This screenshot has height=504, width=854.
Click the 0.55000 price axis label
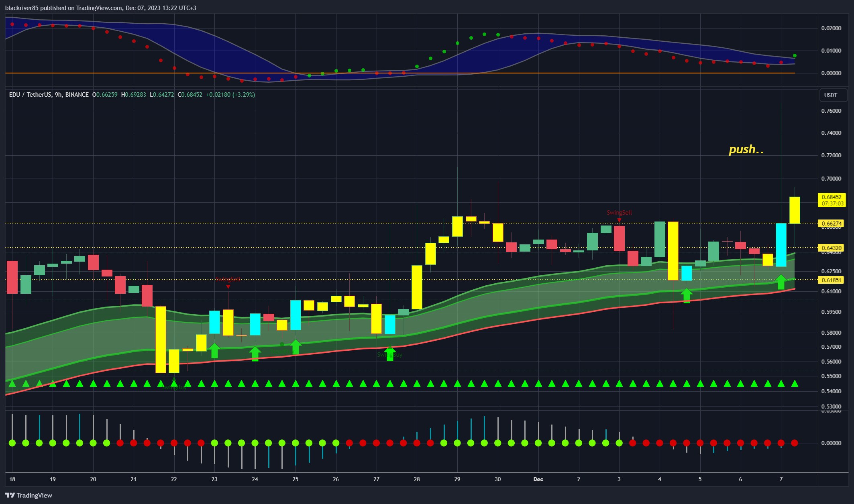831,376
